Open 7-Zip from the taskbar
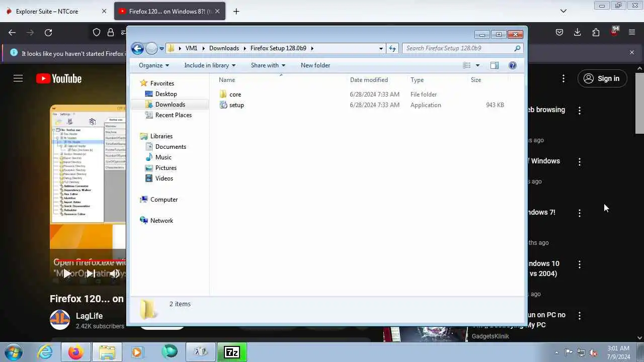The width and height of the screenshot is (644, 362). pos(231,352)
